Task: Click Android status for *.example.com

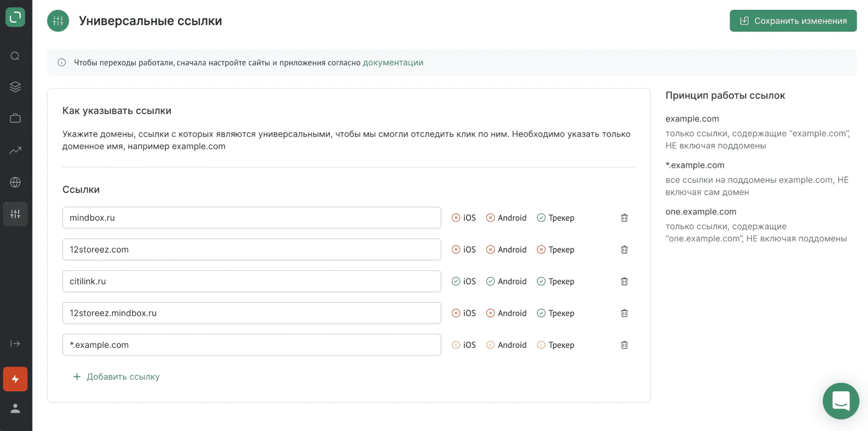Action: (x=506, y=345)
